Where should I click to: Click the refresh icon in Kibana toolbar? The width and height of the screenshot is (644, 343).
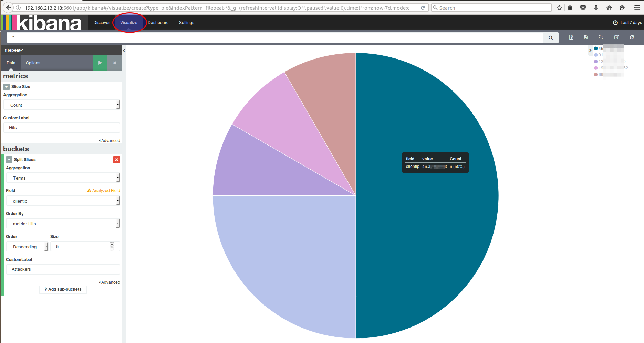point(632,37)
